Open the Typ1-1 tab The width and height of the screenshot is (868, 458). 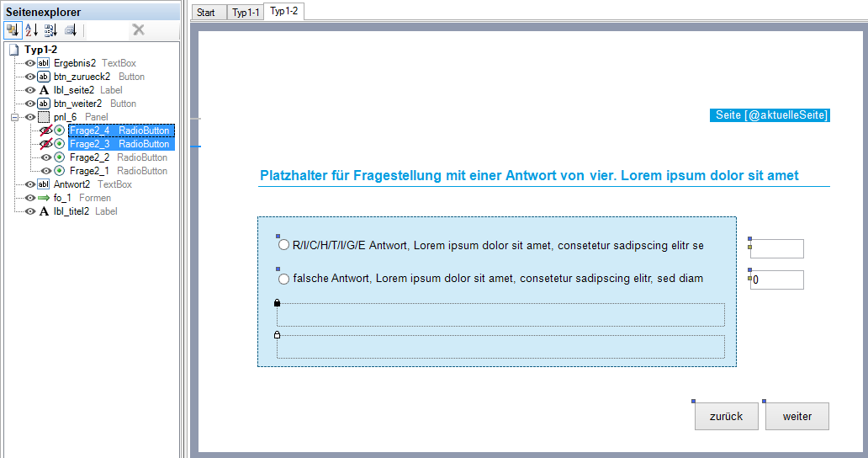246,13
